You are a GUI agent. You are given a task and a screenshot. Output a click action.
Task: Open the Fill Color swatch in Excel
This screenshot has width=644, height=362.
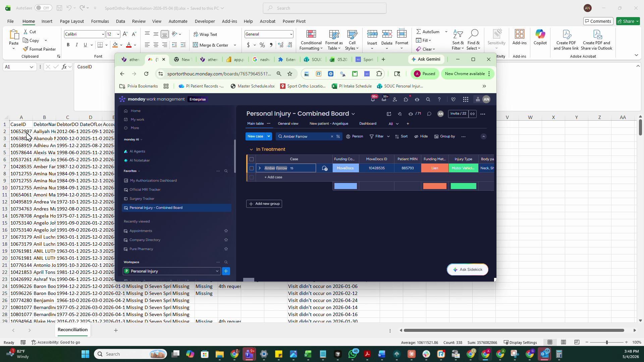pos(115,45)
